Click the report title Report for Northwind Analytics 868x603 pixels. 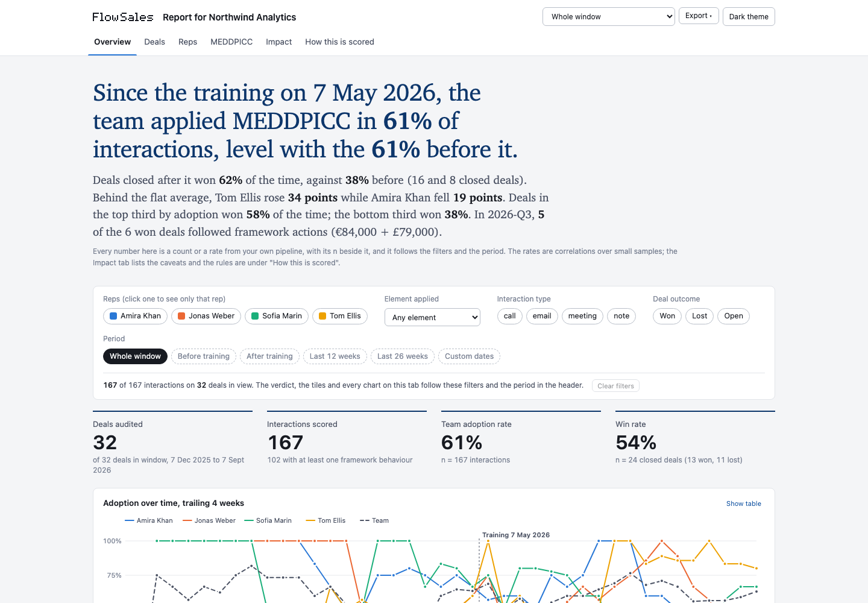click(x=229, y=17)
